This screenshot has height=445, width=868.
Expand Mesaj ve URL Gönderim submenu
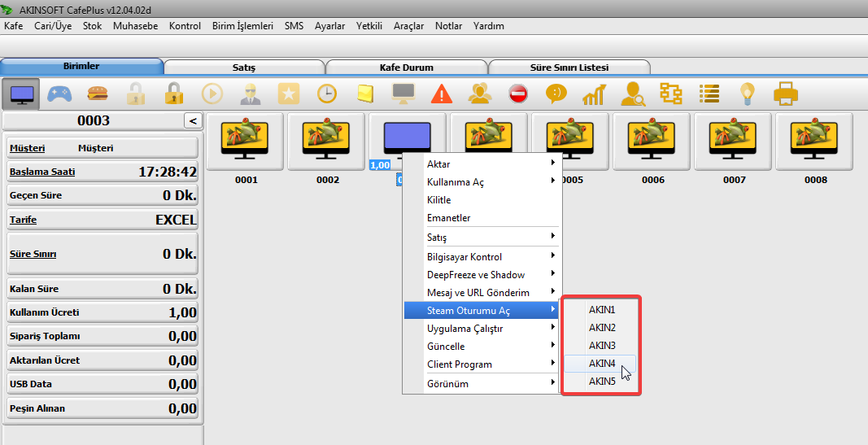pos(482,292)
